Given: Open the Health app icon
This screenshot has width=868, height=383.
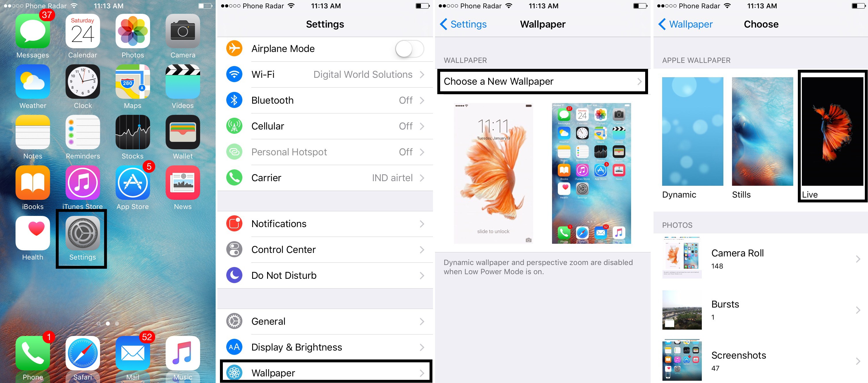Looking at the screenshot, I should tap(31, 238).
